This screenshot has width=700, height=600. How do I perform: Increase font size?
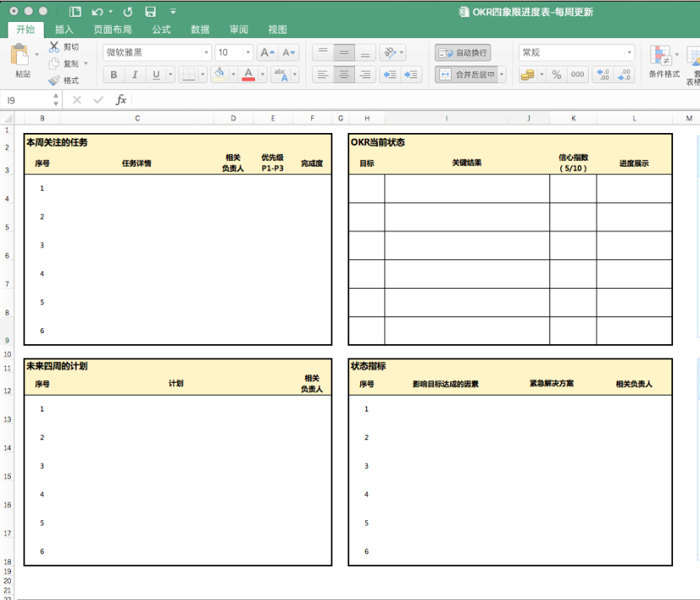click(268, 53)
